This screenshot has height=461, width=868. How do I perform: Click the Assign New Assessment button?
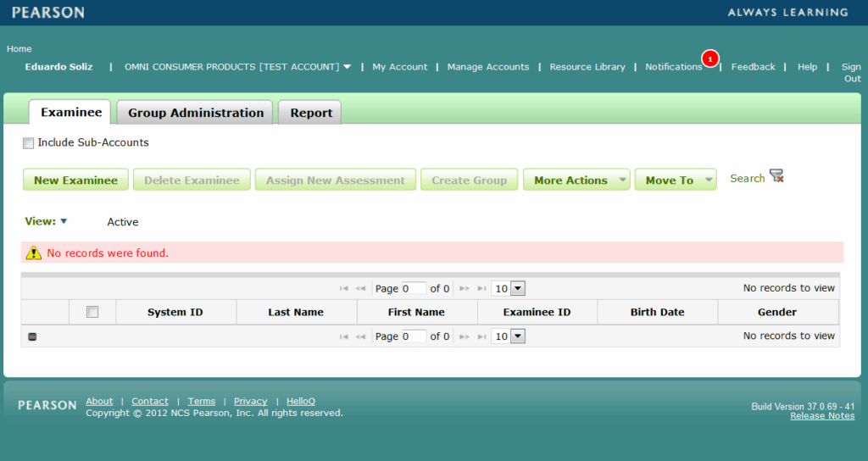pos(336,180)
